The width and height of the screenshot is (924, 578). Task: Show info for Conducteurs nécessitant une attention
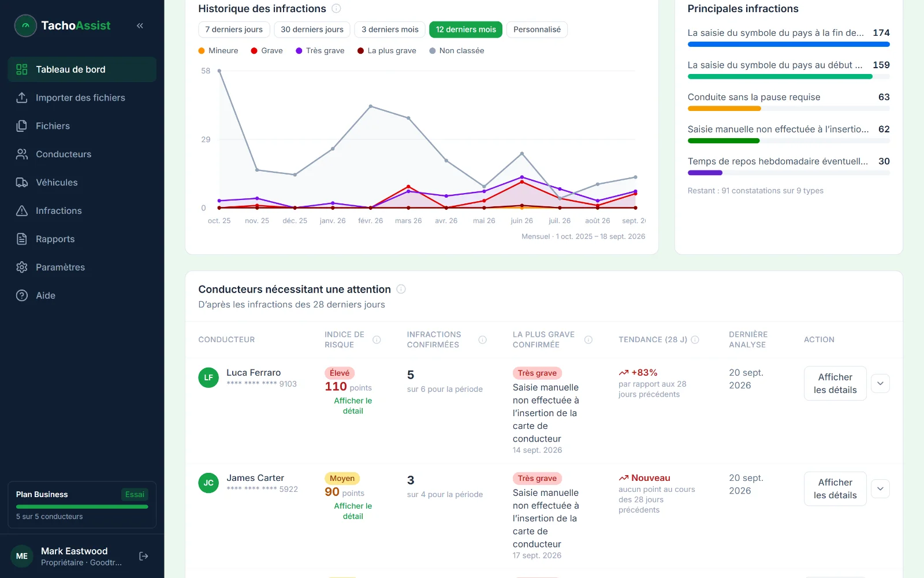401,289
